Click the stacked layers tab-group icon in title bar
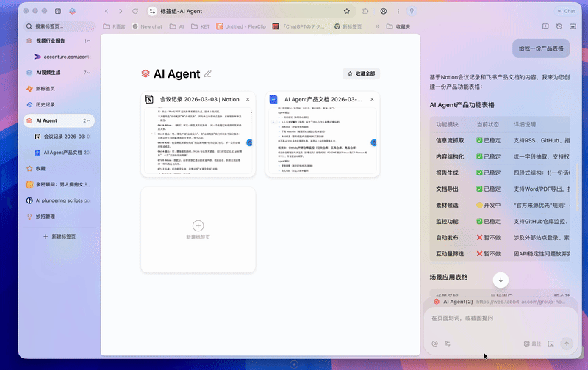This screenshot has width=588, height=370. (x=72, y=11)
